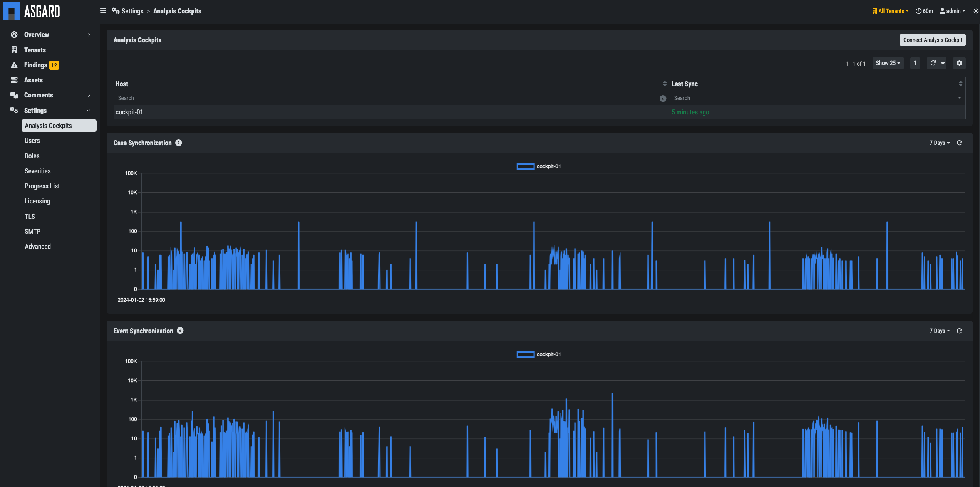Screen dimensions: 980x487
Task: Open the Progress List settings page
Action: tap(42, 186)
